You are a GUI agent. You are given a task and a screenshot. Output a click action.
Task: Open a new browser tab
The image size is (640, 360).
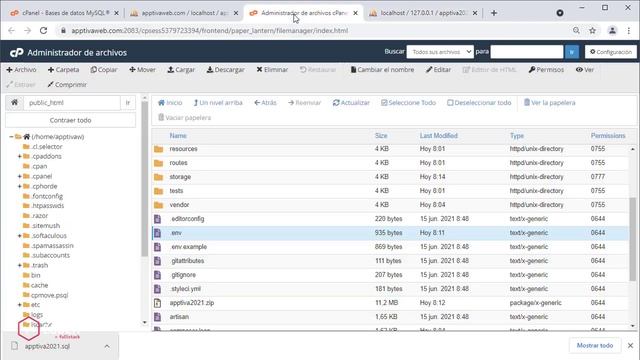tap(494, 13)
